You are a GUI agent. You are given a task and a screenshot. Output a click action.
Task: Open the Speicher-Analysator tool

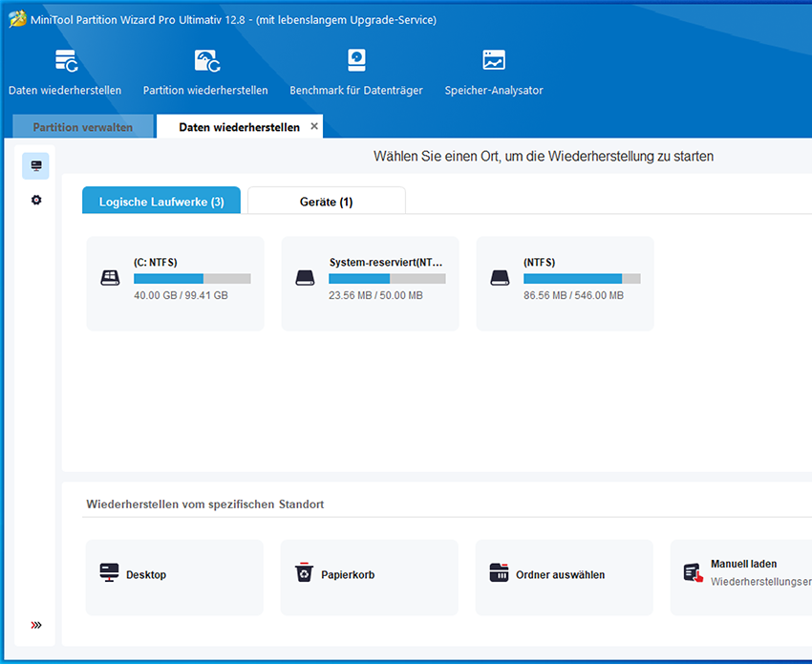click(493, 62)
